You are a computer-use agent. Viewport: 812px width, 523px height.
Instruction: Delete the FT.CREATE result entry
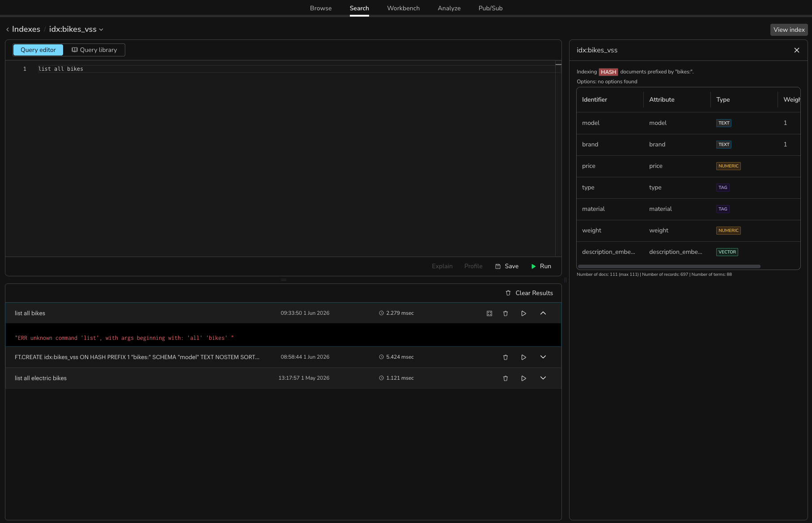506,357
